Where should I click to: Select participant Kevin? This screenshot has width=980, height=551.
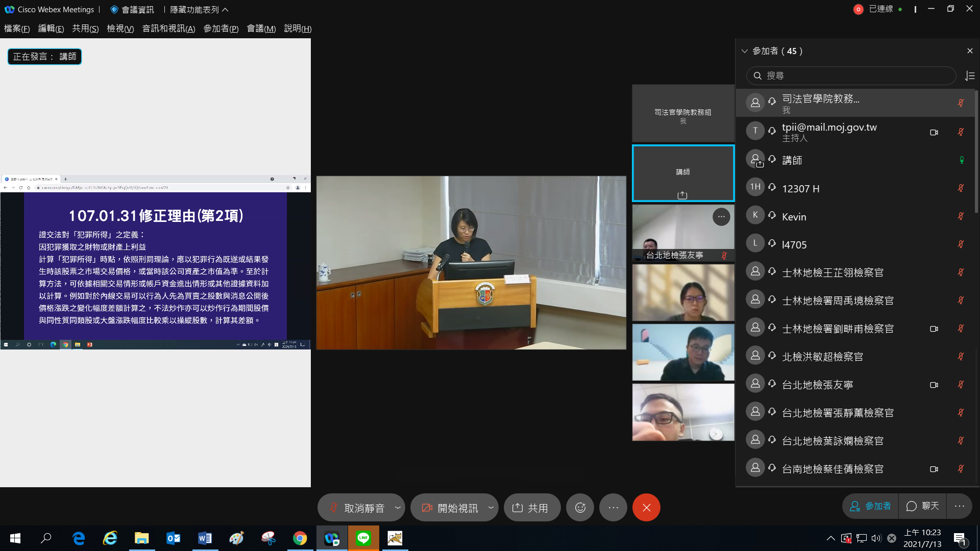tap(855, 216)
